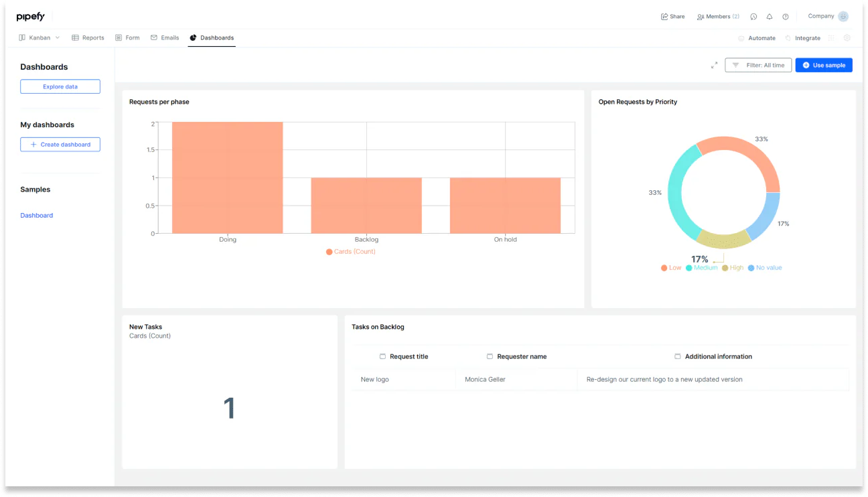Click the Request title column header
Image resolution: width=868 pixels, height=497 pixels.
(x=404, y=356)
